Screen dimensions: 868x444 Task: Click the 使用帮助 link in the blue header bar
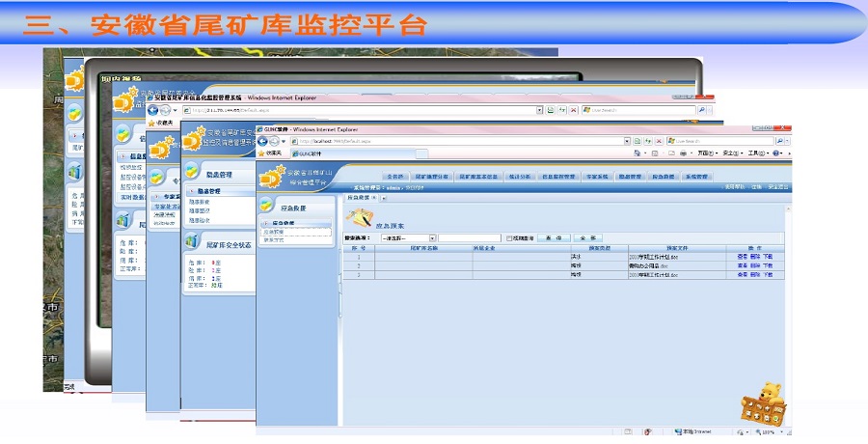coord(735,187)
